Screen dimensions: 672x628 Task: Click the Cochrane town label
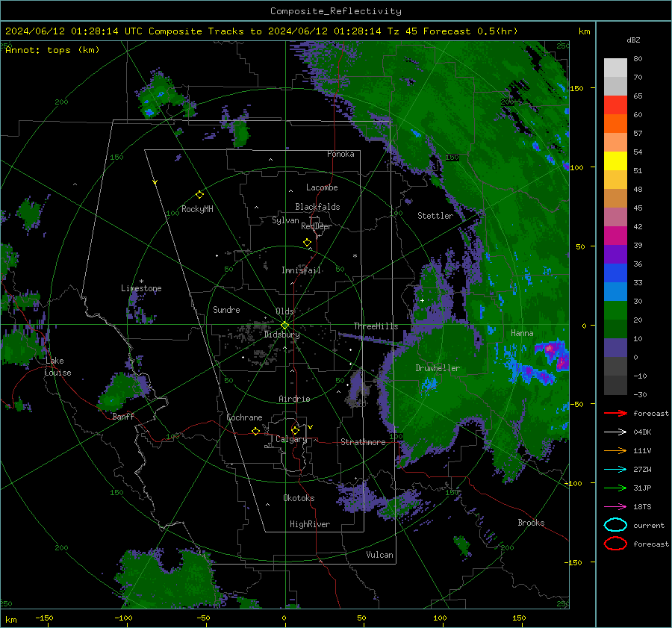click(x=244, y=417)
